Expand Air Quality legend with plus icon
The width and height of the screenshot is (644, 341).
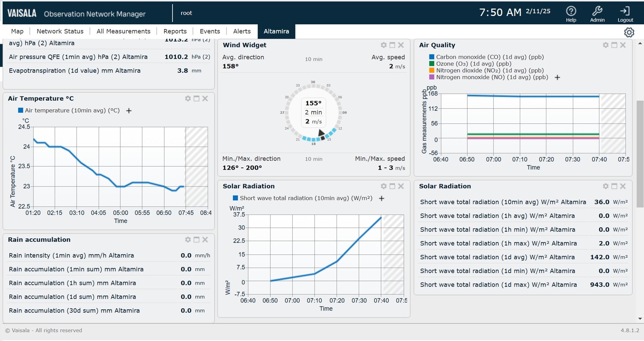pos(558,78)
